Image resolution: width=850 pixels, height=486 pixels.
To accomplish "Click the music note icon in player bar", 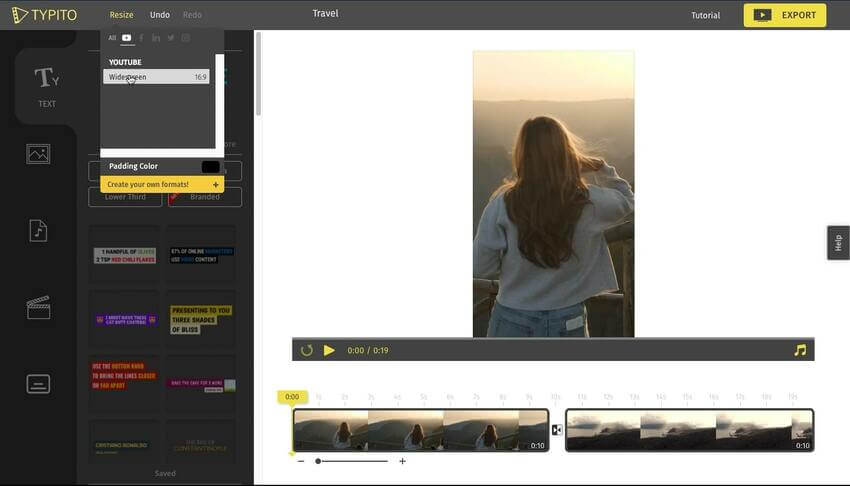I will [x=800, y=351].
